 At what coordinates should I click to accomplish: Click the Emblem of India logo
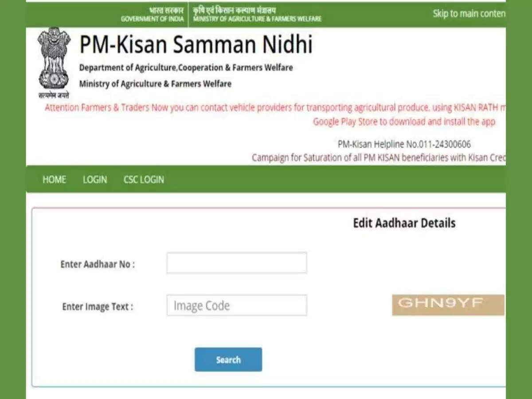54,63
